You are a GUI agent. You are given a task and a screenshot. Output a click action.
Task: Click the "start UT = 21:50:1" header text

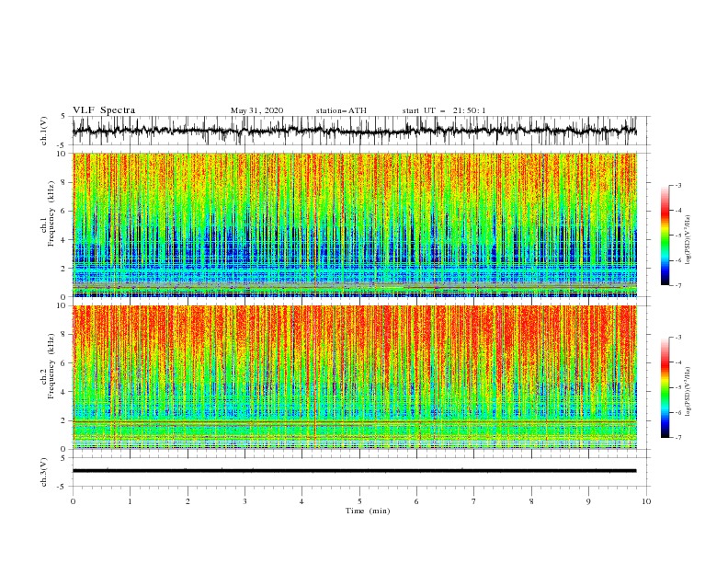(444, 110)
